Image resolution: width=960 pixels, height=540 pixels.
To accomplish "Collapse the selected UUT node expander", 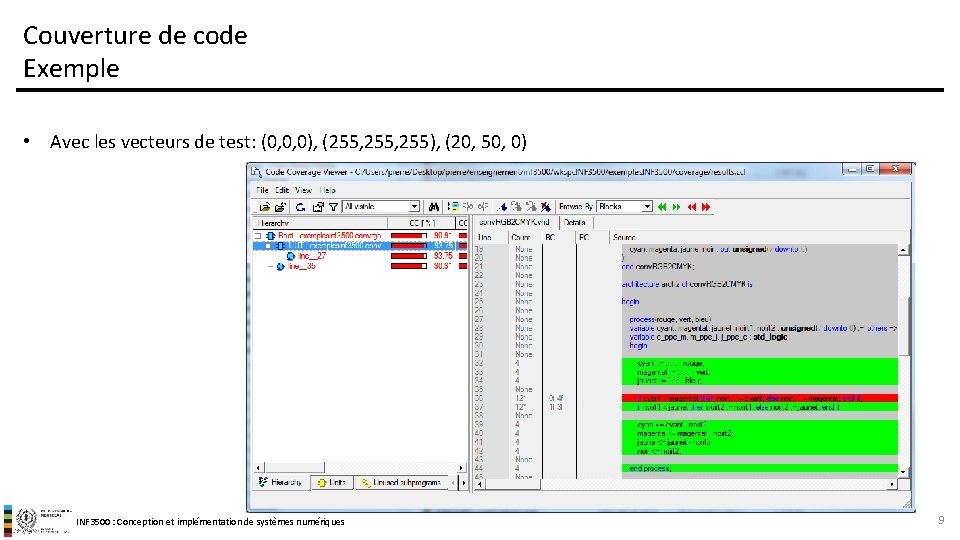I will [x=268, y=246].
